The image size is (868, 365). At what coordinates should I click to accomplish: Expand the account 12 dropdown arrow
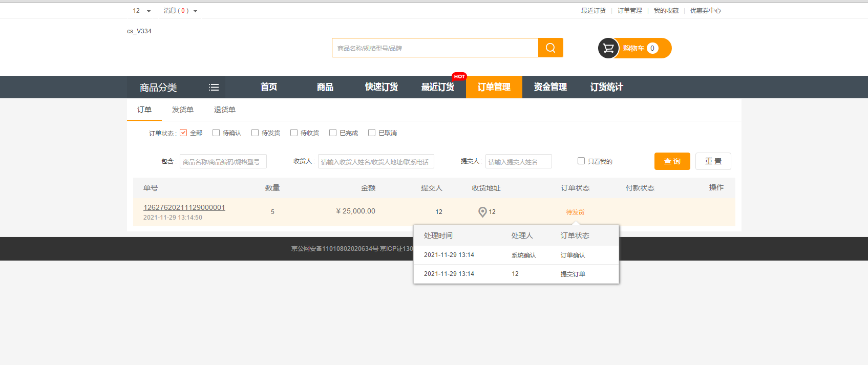tap(149, 11)
